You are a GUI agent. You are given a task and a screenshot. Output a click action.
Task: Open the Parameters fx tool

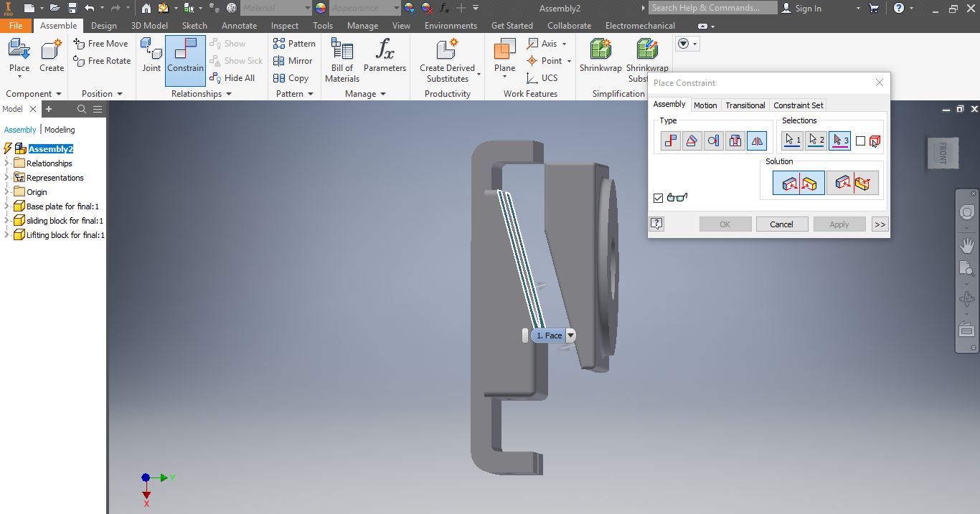point(385,56)
